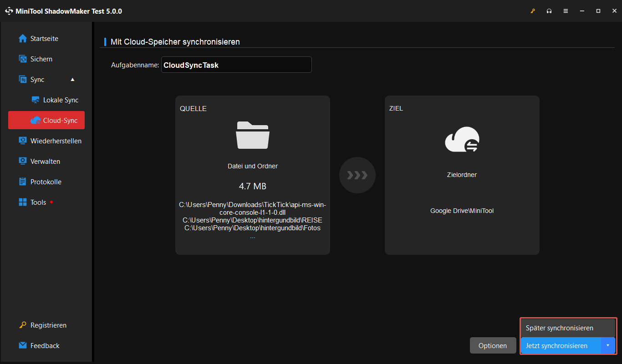622x364 pixels.
Task: Open the Wiederherstellen section
Action: point(56,141)
